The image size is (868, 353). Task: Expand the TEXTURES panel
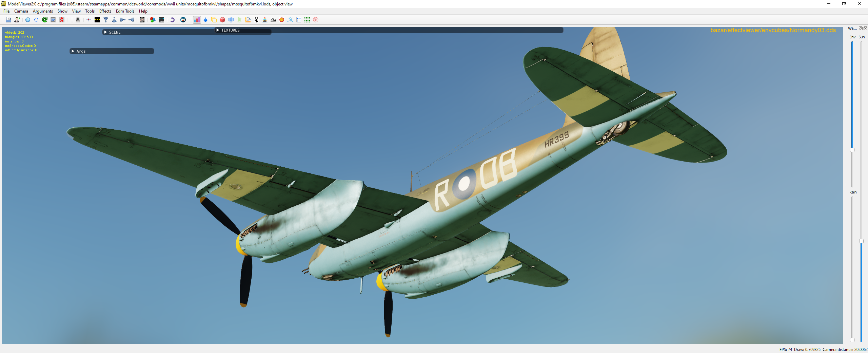point(218,30)
